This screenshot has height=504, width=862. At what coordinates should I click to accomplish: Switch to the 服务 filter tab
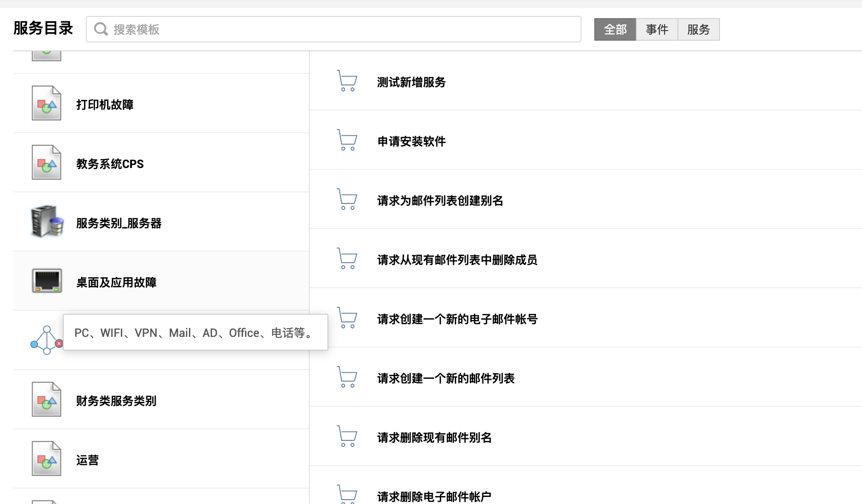[698, 30]
